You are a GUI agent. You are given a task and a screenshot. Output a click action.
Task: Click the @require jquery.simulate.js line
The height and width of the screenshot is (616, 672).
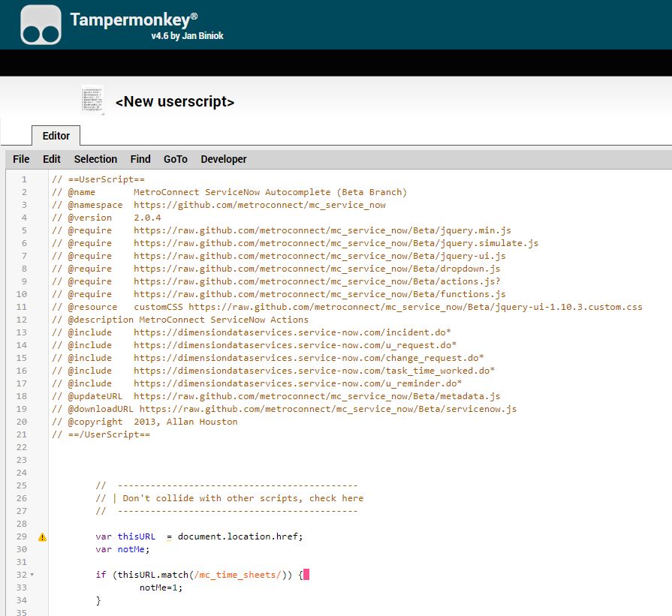click(x=295, y=243)
